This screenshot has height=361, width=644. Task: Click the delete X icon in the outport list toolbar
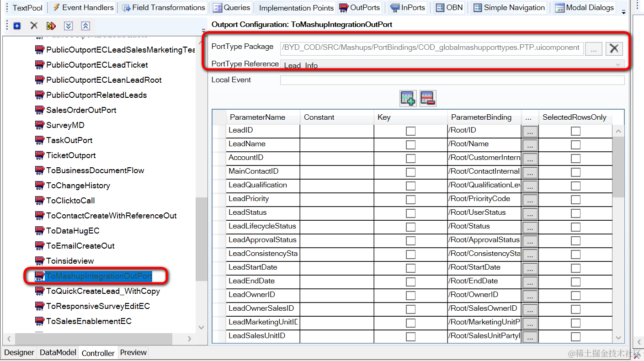click(x=34, y=26)
